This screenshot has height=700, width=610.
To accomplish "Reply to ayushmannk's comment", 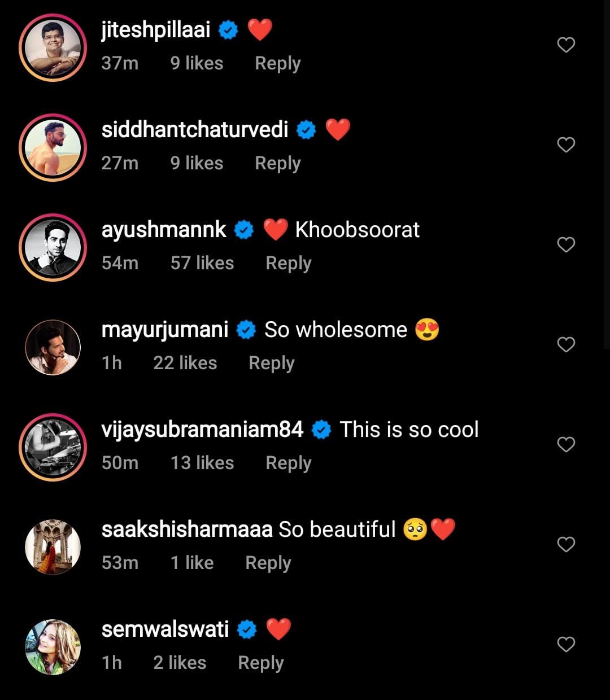I will [x=288, y=262].
